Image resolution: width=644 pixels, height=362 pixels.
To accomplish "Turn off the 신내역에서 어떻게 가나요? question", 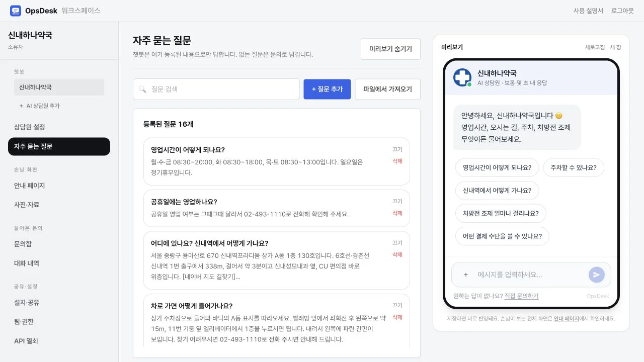I will [397, 243].
